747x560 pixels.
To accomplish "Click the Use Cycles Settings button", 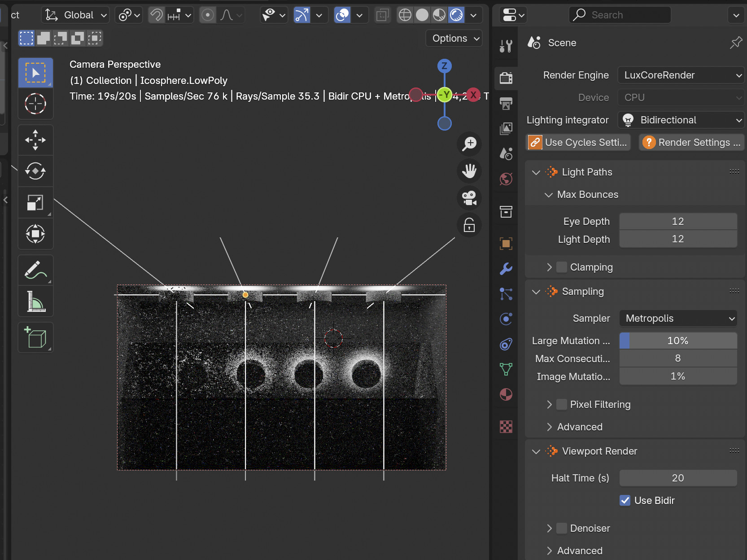I will coord(578,142).
